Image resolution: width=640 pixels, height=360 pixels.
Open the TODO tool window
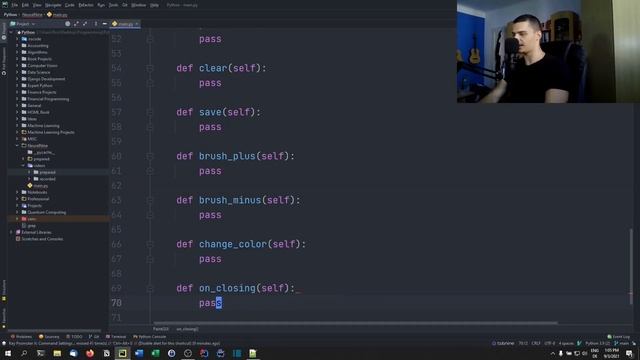74,337
